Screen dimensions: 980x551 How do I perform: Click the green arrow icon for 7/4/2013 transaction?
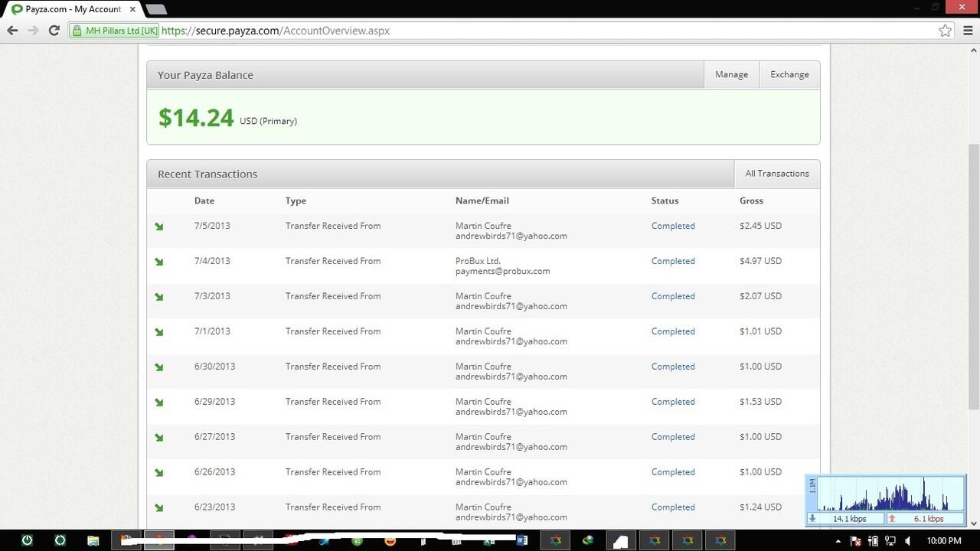[x=159, y=262]
